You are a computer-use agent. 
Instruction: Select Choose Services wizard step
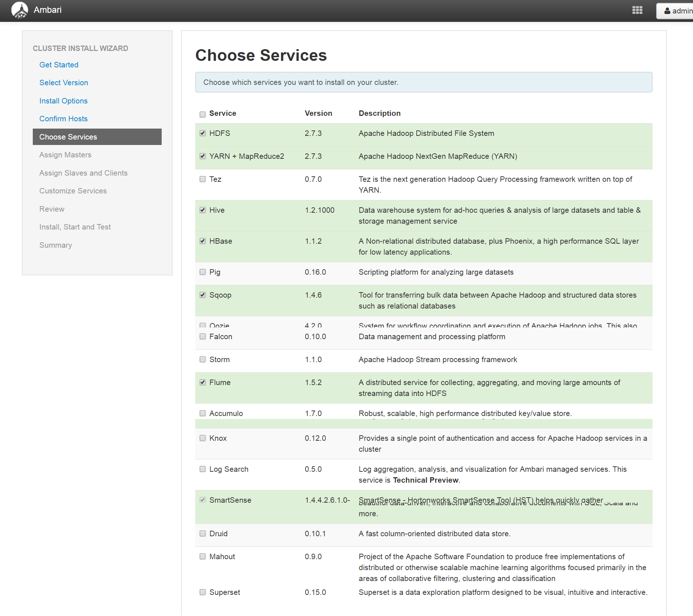point(97,137)
